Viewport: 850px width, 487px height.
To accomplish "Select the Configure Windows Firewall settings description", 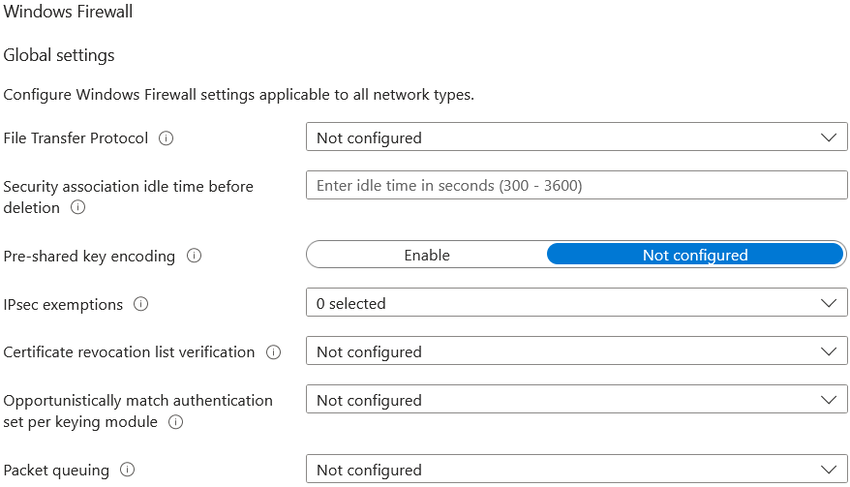I will coord(239,95).
